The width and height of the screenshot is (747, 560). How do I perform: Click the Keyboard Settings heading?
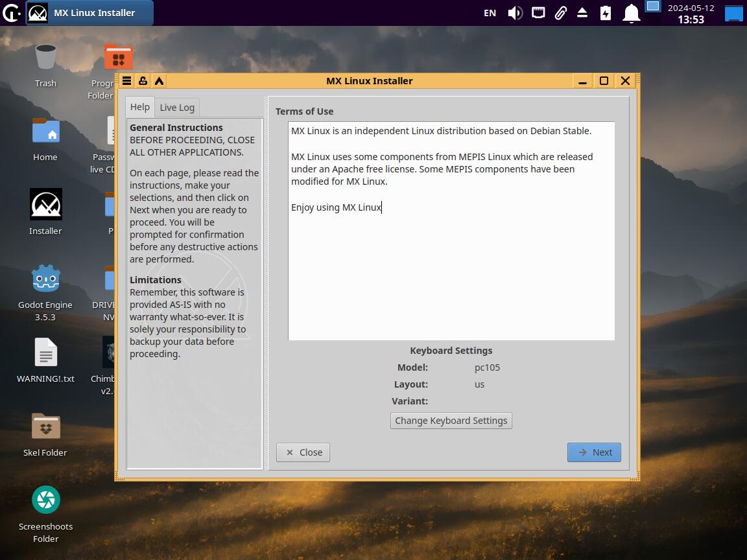[x=451, y=351]
